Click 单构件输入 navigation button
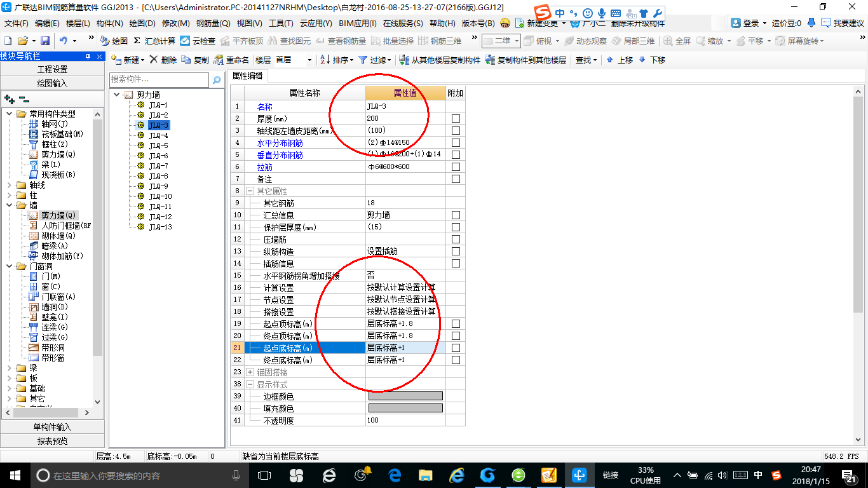Viewport: 868px width, 488px height. pyautogui.click(x=52, y=427)
